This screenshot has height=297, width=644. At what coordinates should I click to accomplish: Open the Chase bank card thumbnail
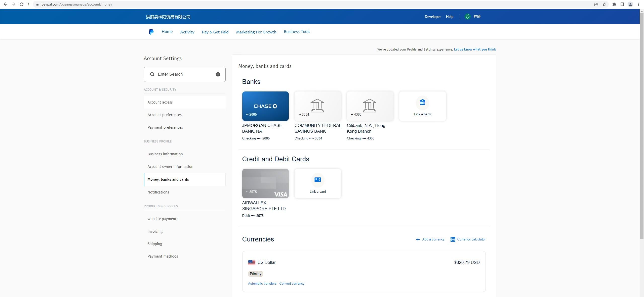(x=265, y=106)
